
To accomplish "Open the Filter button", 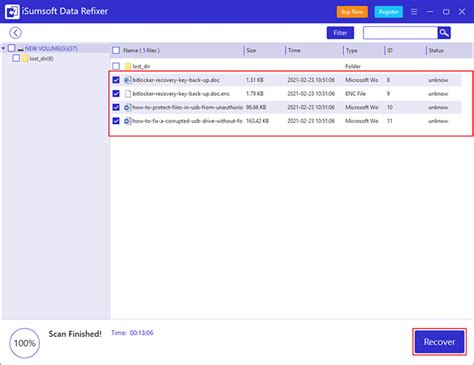I will [340, 33].
